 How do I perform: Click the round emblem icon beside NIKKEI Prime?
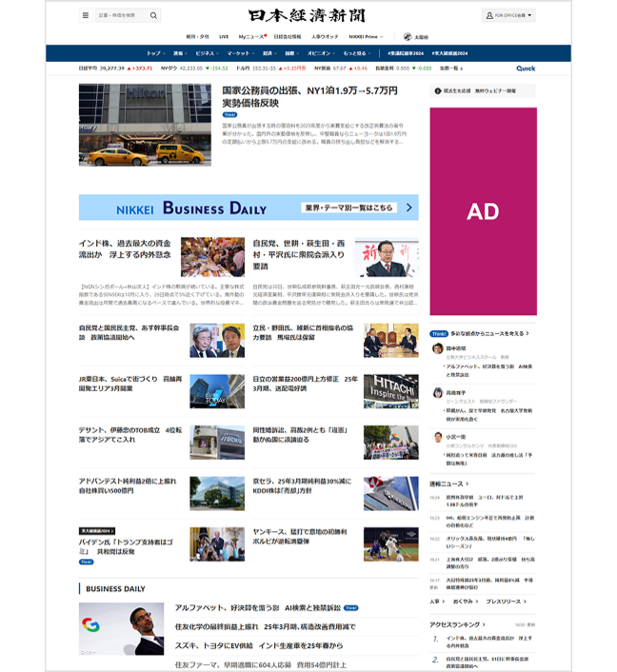(x=408, y=37)
